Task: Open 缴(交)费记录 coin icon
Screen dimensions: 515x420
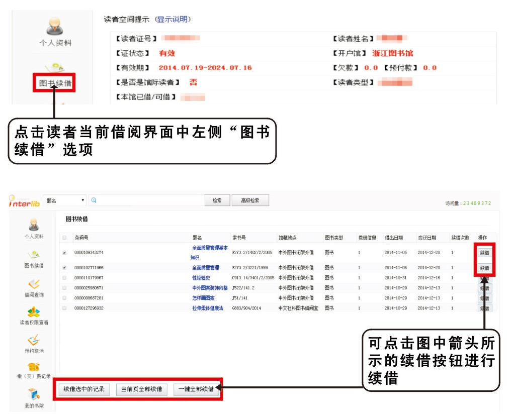Action: tap(34, 367)
